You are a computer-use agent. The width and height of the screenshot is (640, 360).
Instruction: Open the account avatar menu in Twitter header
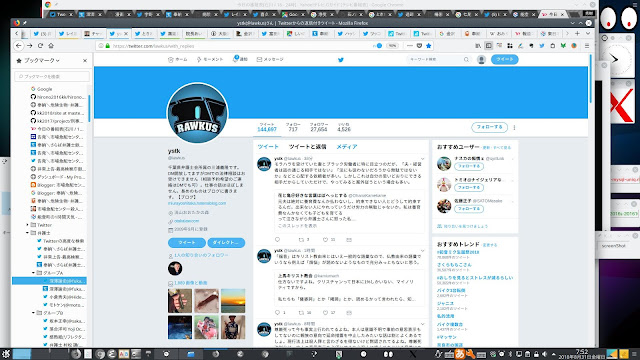[481, 60]
